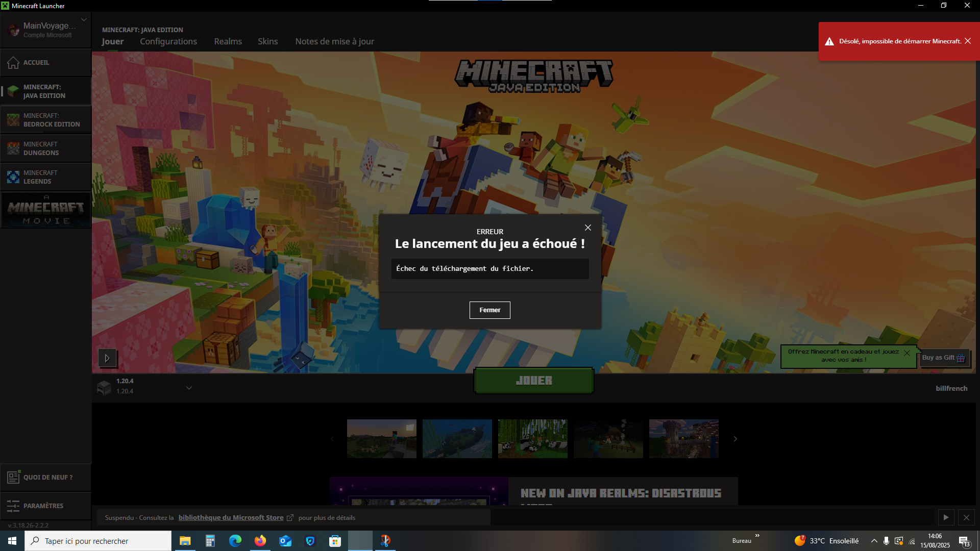
Task: Click the 1.20.4 installation block icon
Action: pos(104,388)
